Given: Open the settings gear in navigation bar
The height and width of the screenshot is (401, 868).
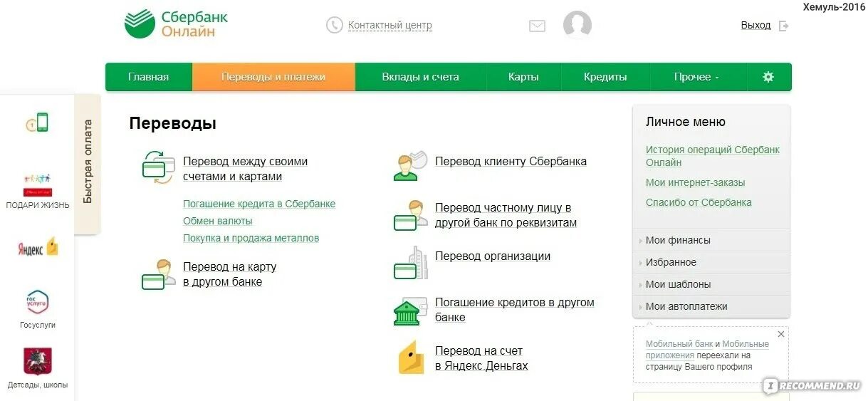Looking at the screenshot, I should tap(768, 77).
